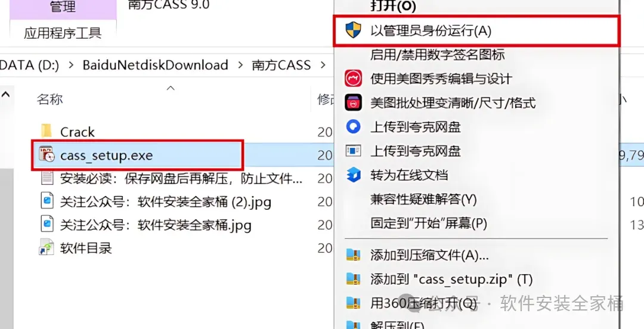644x329 pixels.
Task: Select 固定到"开始"屏幕(P) menu entry
Action: pos(429,224)
